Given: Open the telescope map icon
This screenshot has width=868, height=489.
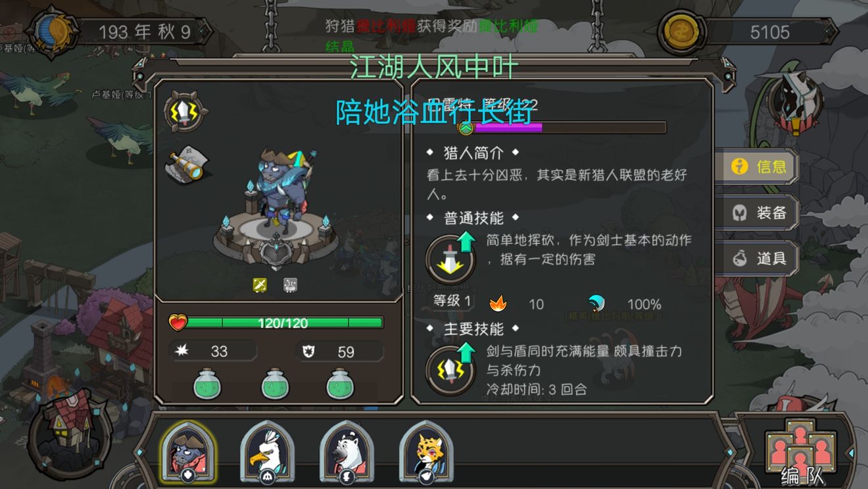Looking at the screenshot, I should 187,164.
